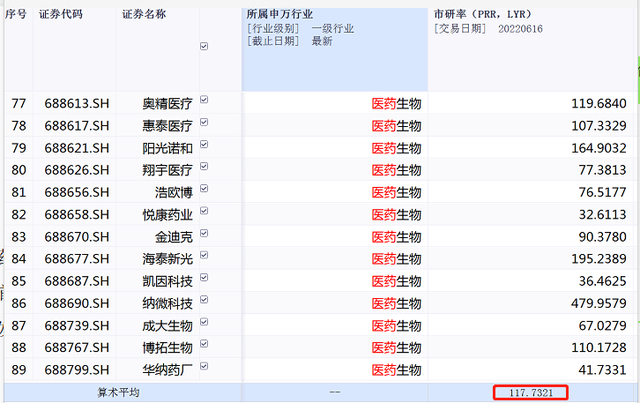Toggle checkbox for 成大生物 row
Screen dimensions: 640x403
click(x=204, y=322)
